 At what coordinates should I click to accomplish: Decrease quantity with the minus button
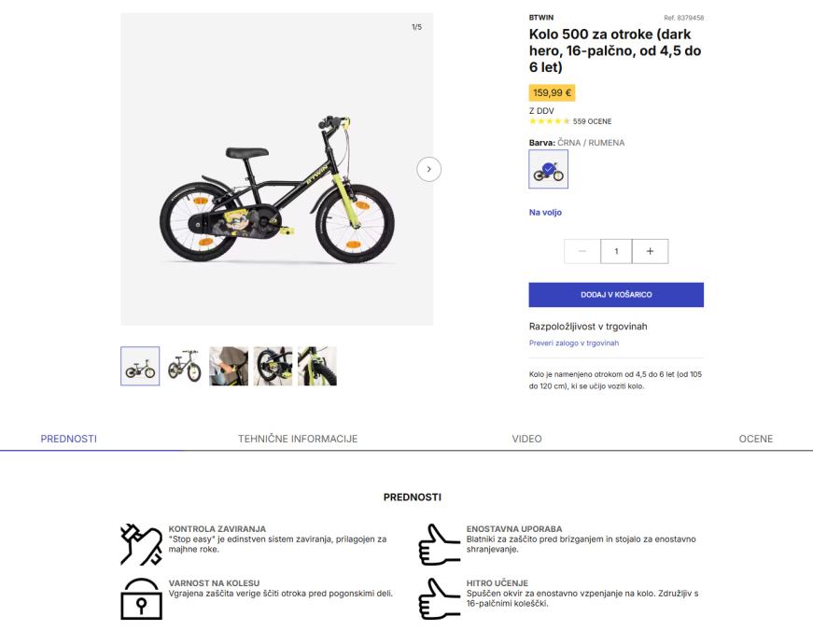tap(582, 251)
